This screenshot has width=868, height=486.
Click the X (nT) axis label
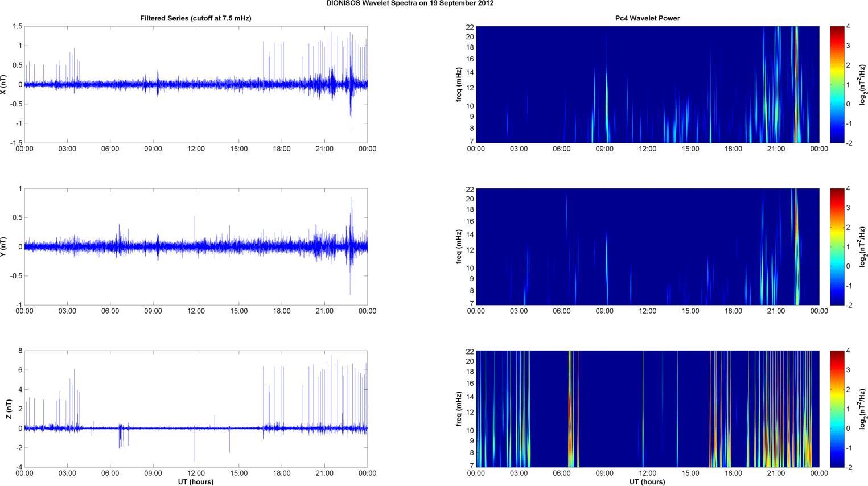(4, 85)
